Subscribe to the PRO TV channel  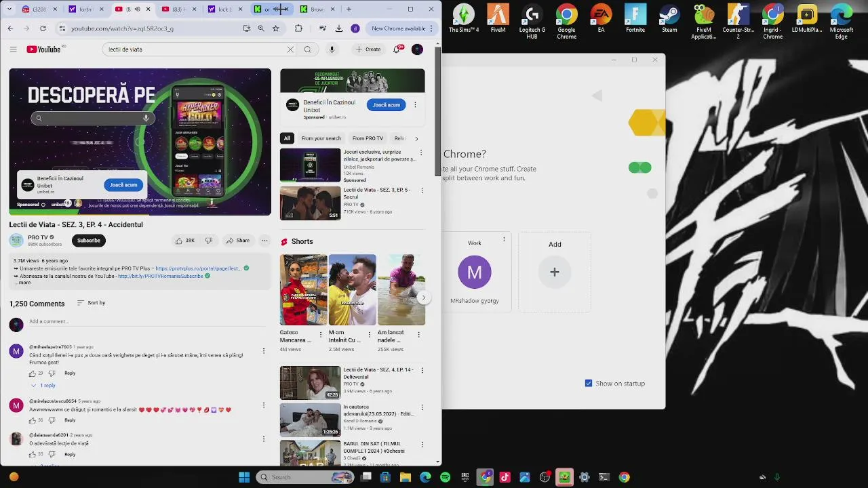(x=88, y=241)
